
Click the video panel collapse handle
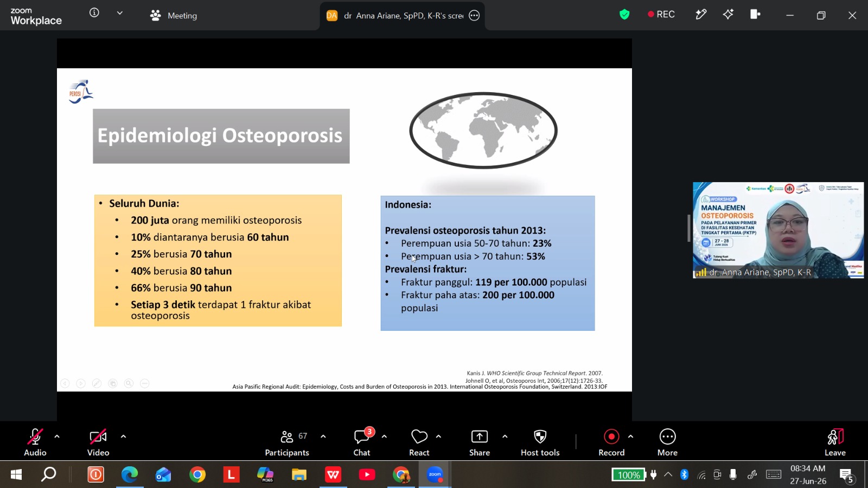point(689,228)
